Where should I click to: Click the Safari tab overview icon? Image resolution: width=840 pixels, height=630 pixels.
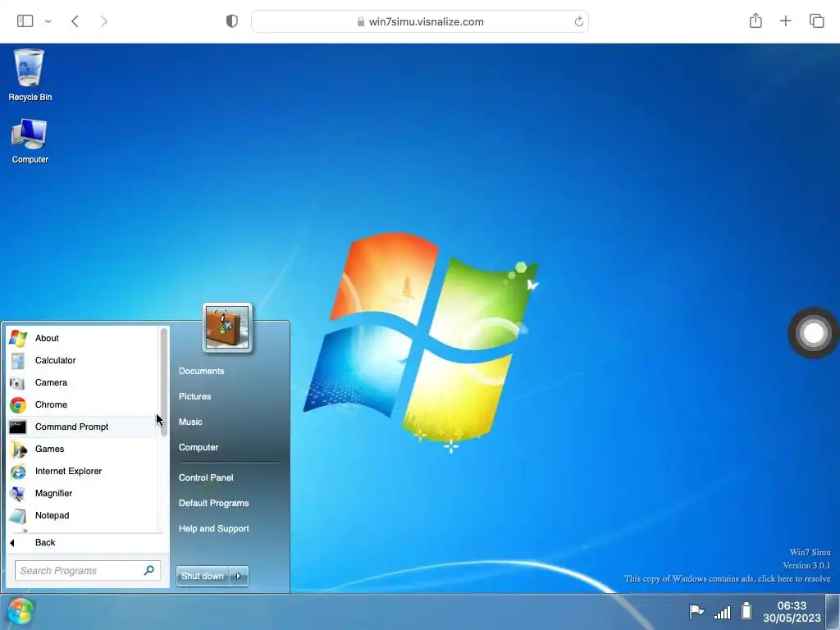(816, 21)
